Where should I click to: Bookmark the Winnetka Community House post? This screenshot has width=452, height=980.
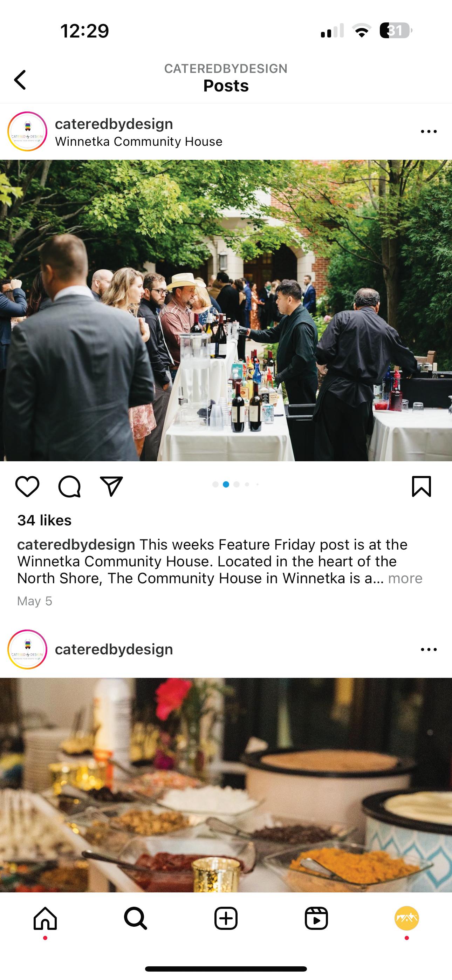422,486
